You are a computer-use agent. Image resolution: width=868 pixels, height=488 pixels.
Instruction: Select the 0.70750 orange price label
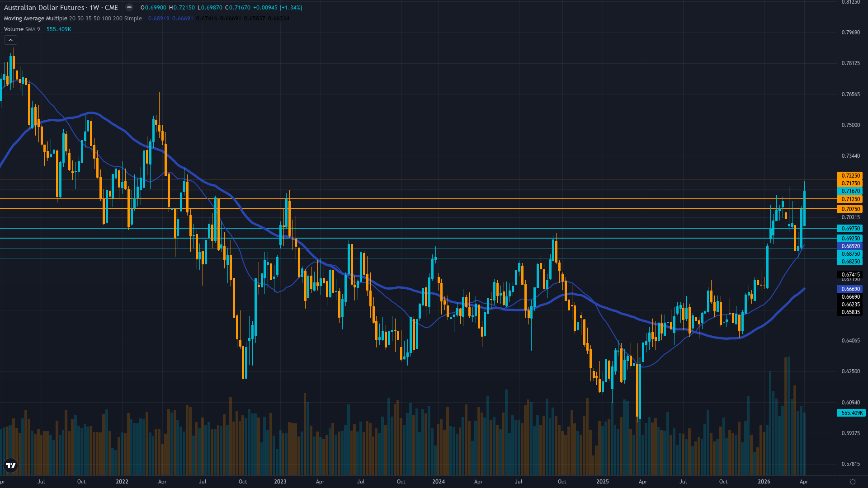(850, 209)
